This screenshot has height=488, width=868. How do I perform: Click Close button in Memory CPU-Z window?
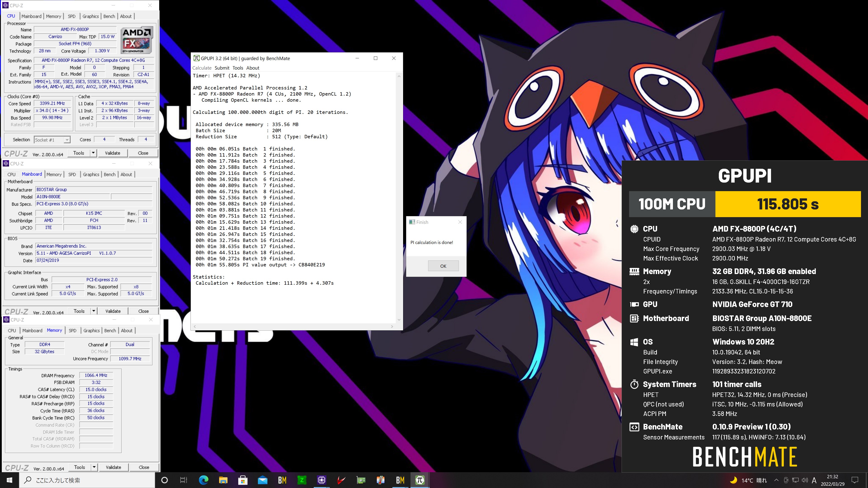coord(144,467)
